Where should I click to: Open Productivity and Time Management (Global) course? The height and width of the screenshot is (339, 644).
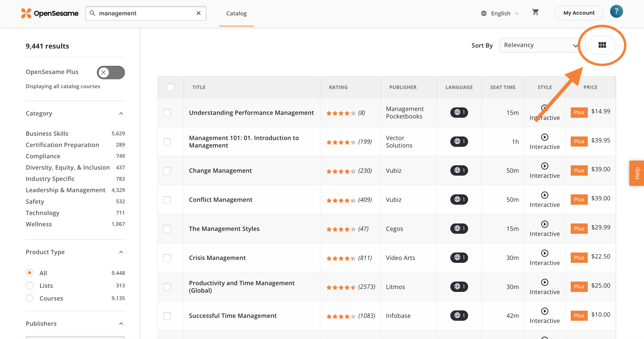point(242,286)
